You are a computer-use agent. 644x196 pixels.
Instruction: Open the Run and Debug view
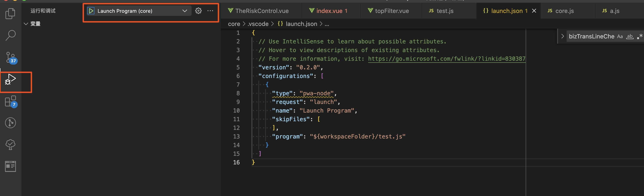pos(10,79)
